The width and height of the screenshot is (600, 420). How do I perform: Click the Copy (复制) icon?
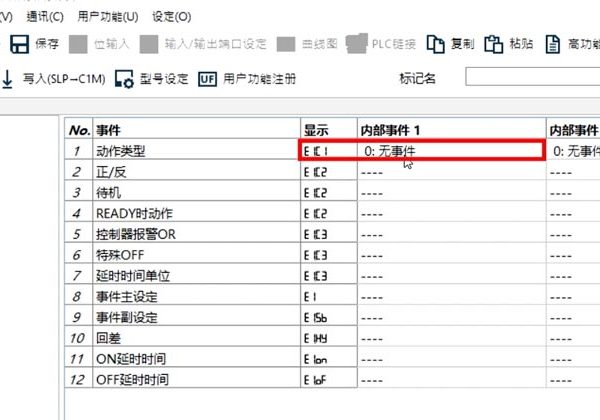click(x=435, y=44)
